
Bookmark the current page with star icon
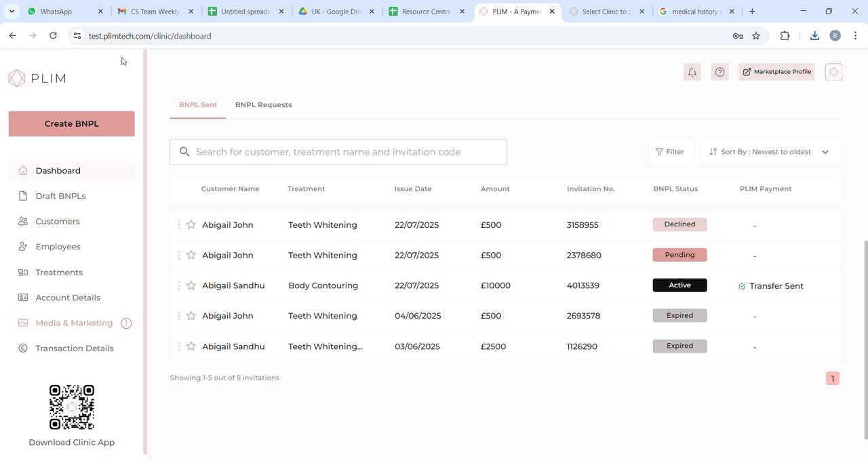756,36
